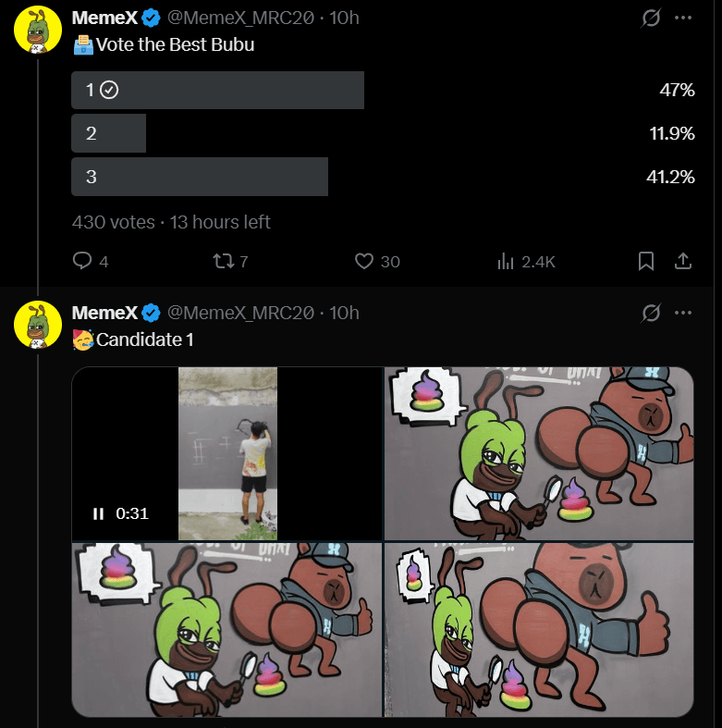Viewport: 722px width, 728px height.
Task: Pause the Candidate 1 video
Action: 98,513
